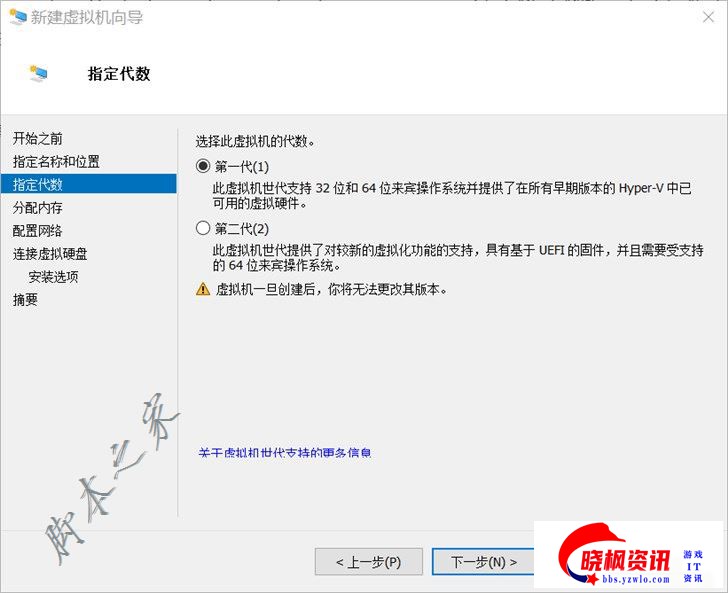Jump to the 分配内存 step
The width and height of the screenshot is (728, 593).
(x=38, y=207)
